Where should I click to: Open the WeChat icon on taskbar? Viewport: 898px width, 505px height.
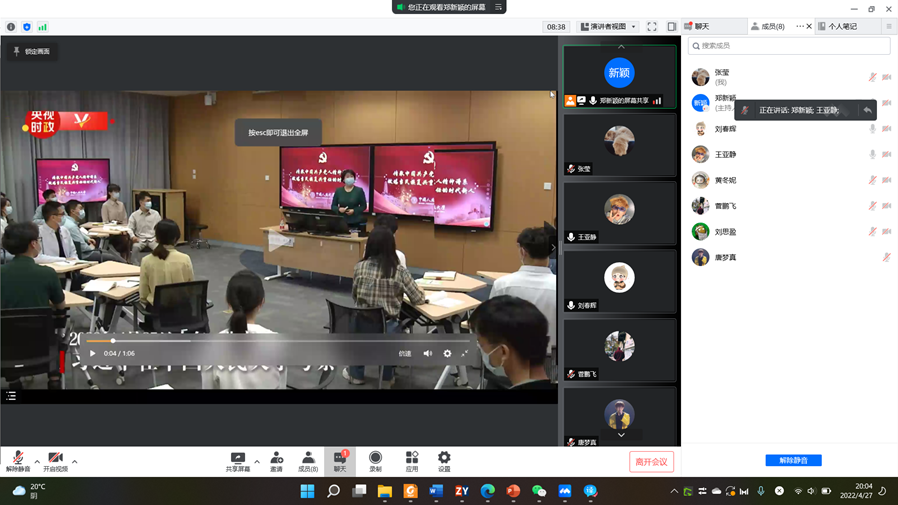539,491
